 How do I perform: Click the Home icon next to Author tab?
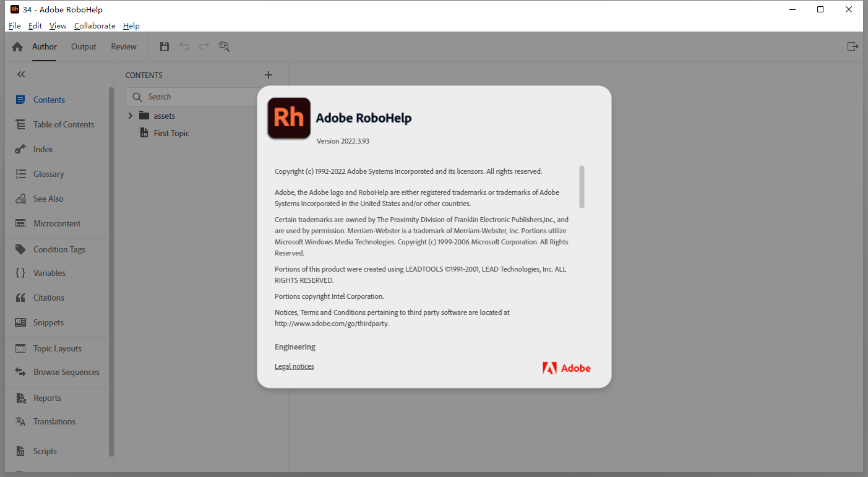point(17,46)
